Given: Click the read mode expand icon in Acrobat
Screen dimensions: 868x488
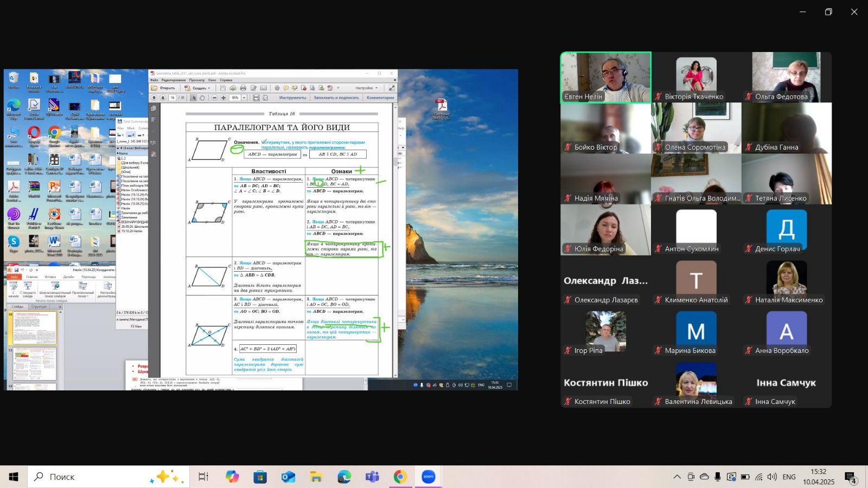Looking at the screenshot, I should point(392,88).
